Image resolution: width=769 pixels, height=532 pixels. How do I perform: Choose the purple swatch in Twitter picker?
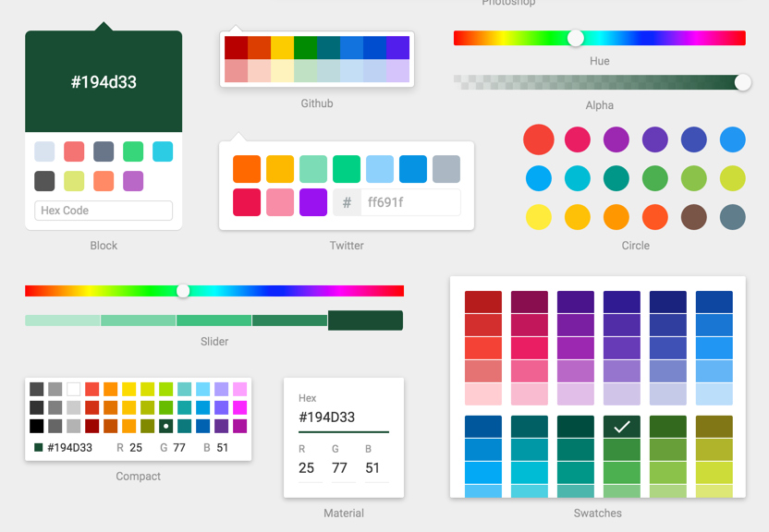point(313,202)
